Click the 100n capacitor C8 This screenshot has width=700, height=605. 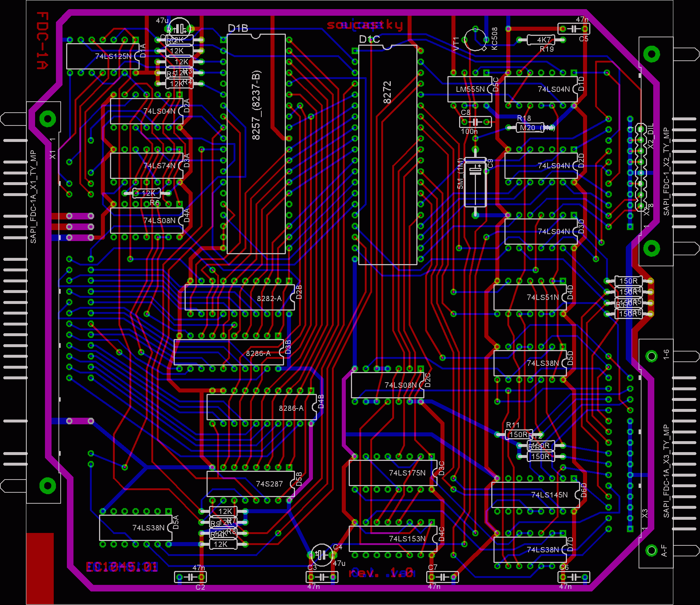point(475,122)
